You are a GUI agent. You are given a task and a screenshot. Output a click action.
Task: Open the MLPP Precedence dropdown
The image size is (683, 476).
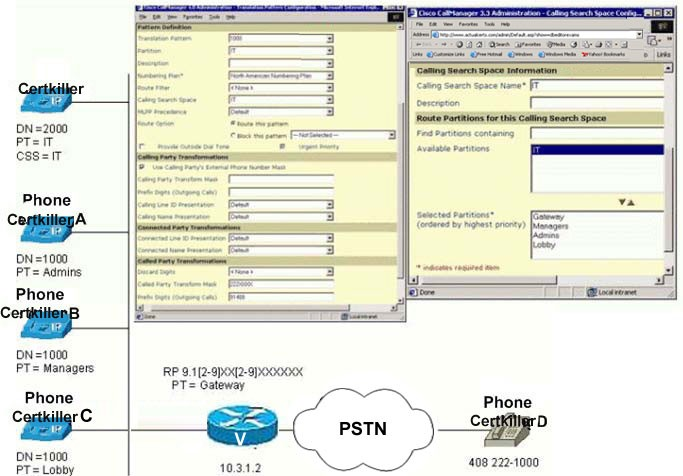330,112
